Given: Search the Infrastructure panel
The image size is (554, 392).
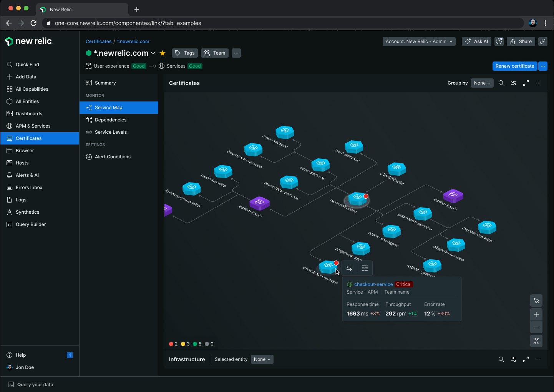Looking at the screenshot, I should click(x=501, y=359).
